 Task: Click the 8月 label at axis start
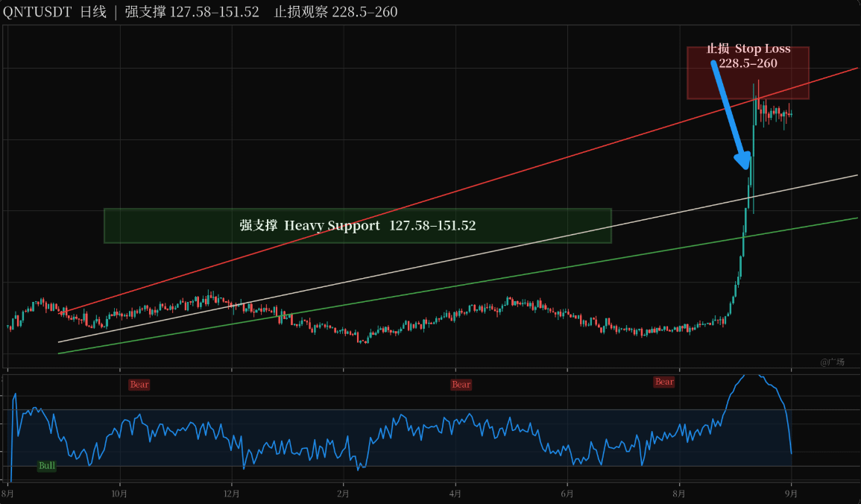[8, 494]
